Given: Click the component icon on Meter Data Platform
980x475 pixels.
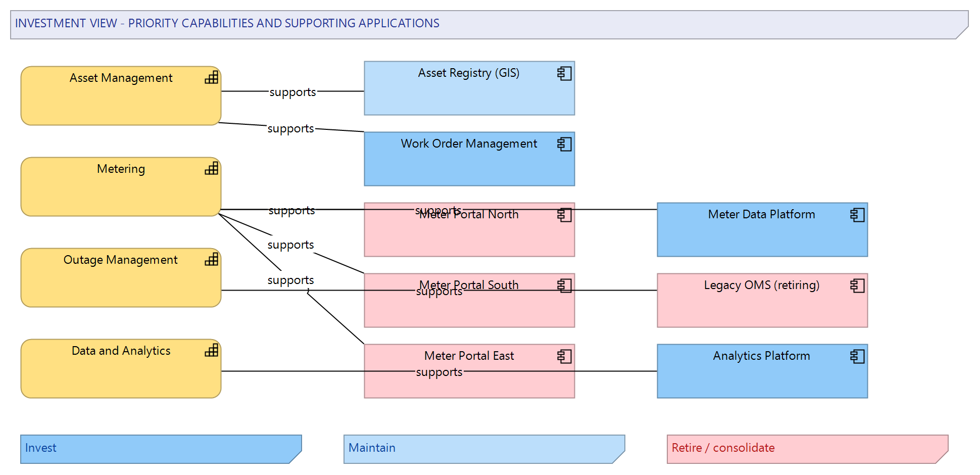Looking at the screenshot, I should [857, 215].
